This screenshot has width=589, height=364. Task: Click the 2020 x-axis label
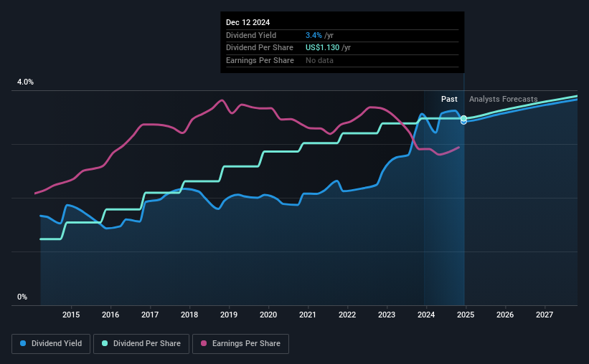pos(268,315)
